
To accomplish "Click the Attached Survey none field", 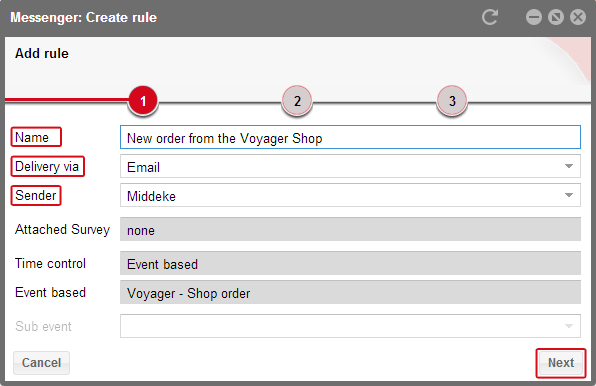I will [350, 229].
